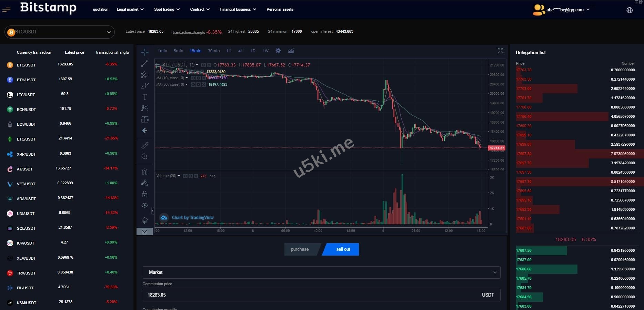
Task: Choose the brush drawing tool
Action: click(145, 86)
